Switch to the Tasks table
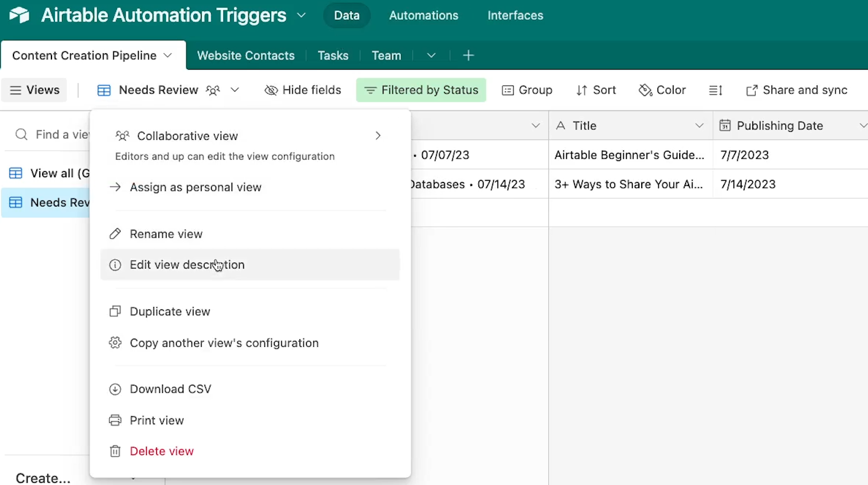 pos(333,56)
